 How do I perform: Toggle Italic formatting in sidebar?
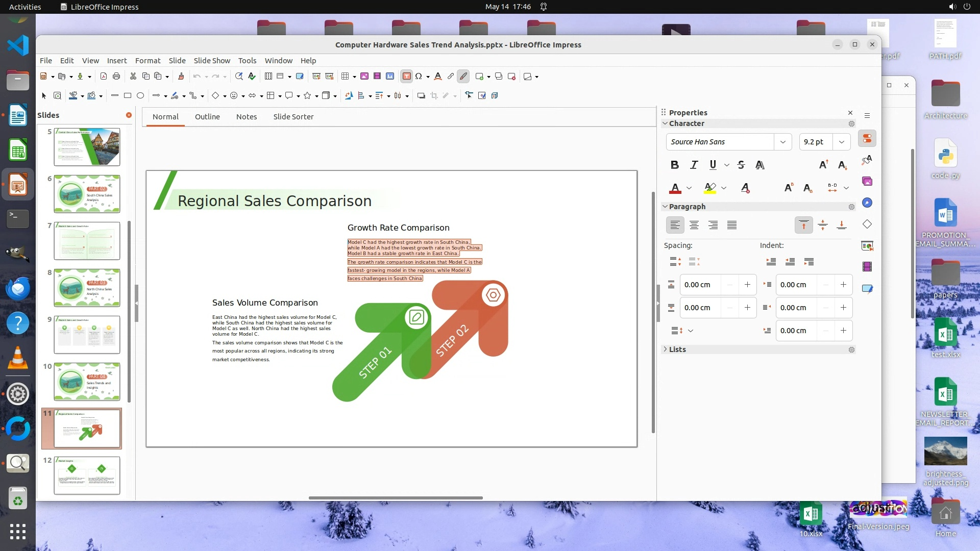694,165
